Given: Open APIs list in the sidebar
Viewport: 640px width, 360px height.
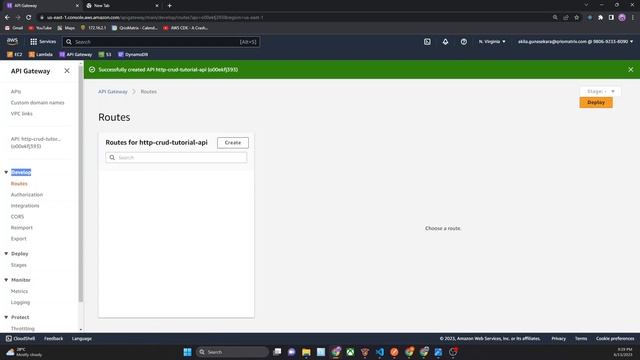Looking at the screenshot, I should click(x=16, y=91).
